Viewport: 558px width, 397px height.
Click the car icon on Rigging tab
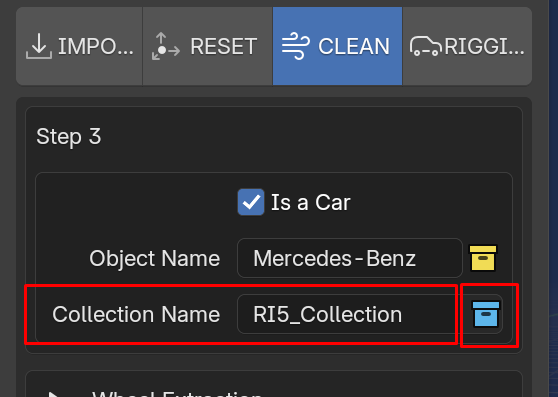point(425,46)
